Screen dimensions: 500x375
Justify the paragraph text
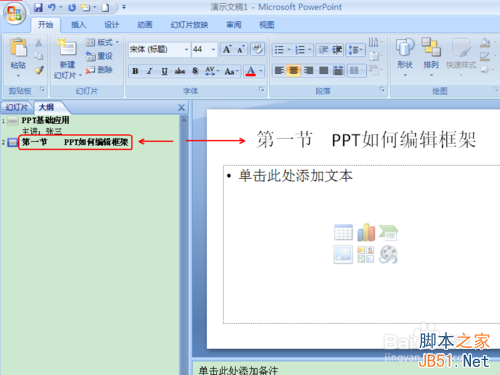(323, 70)
